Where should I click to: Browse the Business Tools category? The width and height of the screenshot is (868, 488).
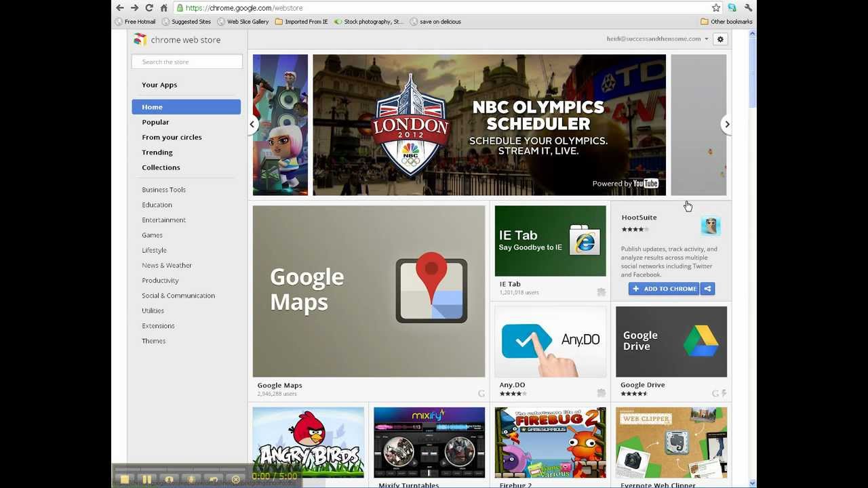click(163, 190)
